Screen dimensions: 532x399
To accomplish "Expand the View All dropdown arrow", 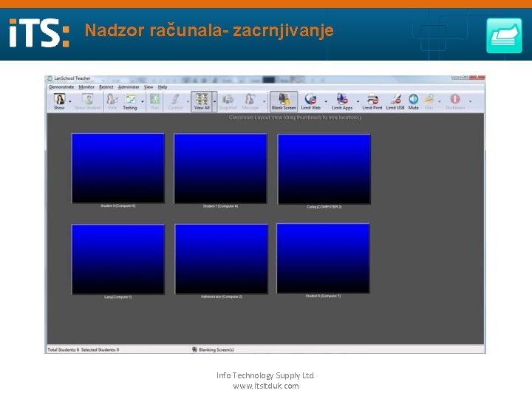I will pos(215,101).
